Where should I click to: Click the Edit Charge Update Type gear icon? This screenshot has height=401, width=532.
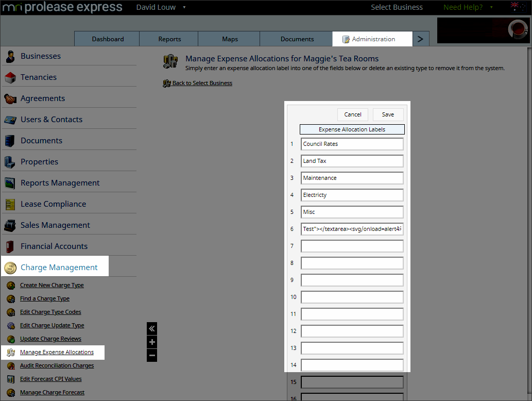[11, 326]
